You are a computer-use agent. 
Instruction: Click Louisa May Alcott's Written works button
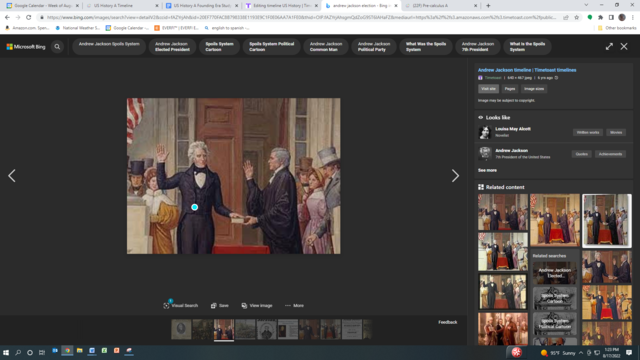tap(588, 132)
